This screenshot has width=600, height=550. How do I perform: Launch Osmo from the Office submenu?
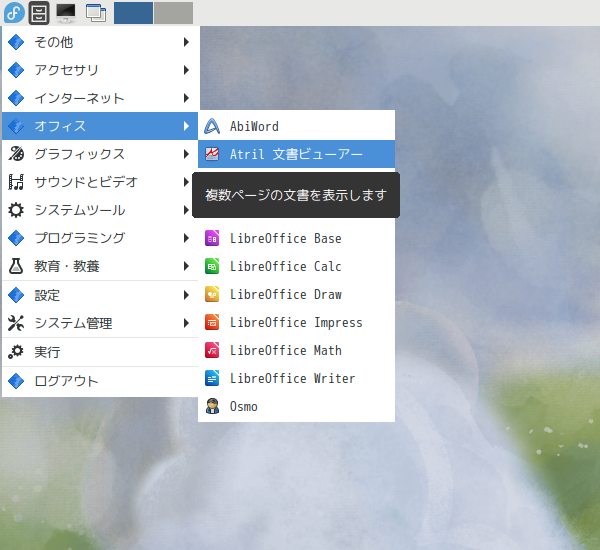coord(297,406)
